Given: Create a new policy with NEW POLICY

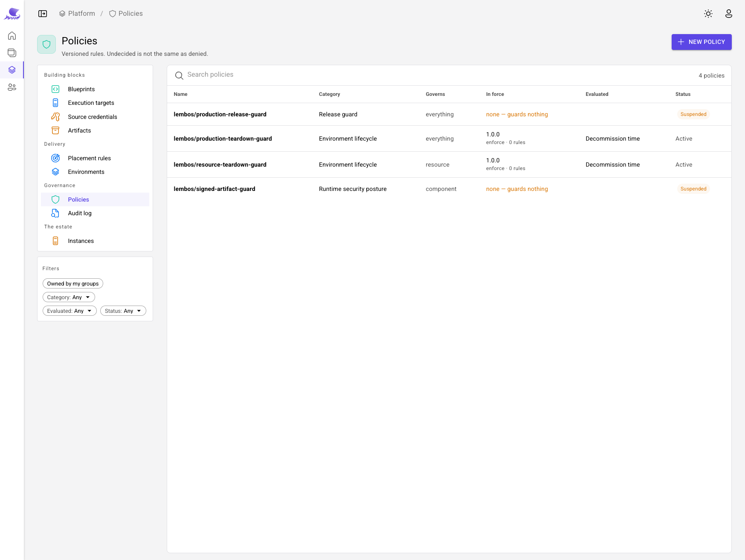Looking at the screenshot, I should (x=702, y=42).
